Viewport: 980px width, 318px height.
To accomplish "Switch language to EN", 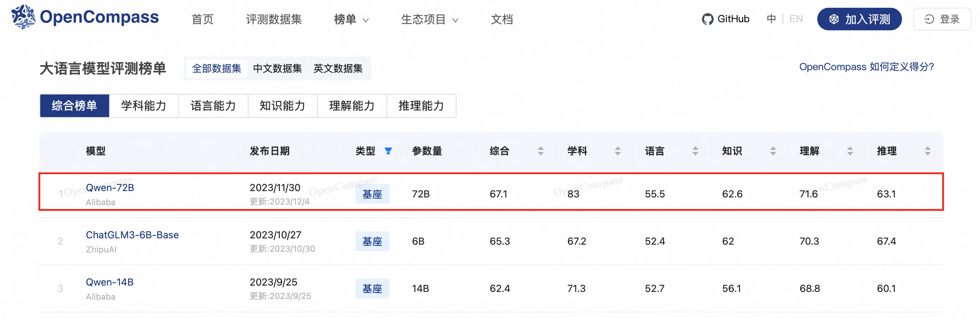I will click(796, 19).
